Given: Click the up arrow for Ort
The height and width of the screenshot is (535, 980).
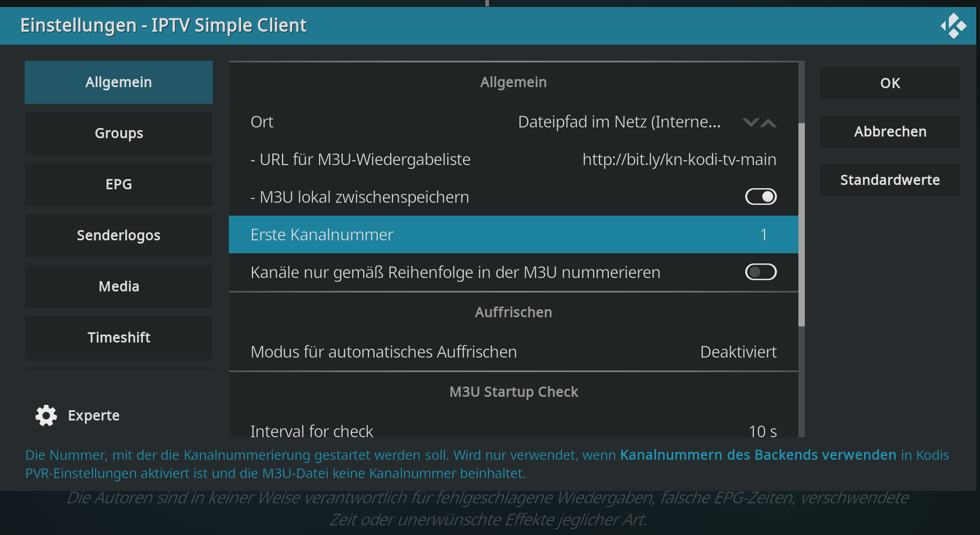Looking at the screenshot, I should 769,123.
